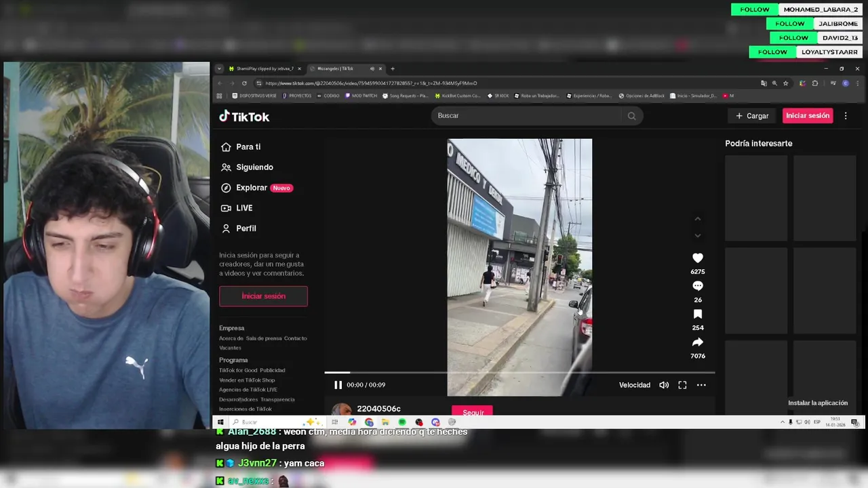Open the MOD TWITCH bookmark

click(x=361, y=96)
